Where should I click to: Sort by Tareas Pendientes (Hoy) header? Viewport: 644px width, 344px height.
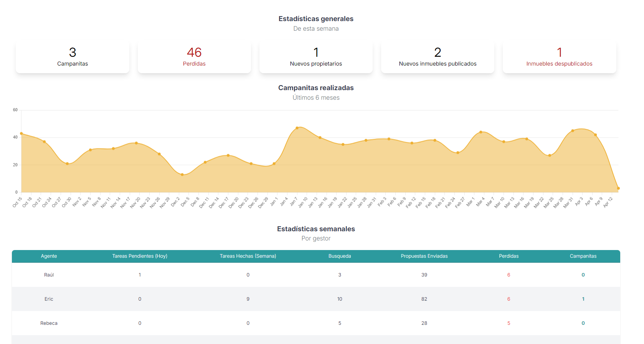point(140,256)
